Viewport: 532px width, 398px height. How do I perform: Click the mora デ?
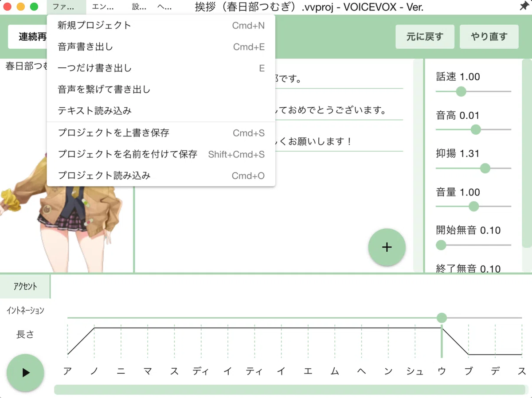(x=495, y=371)
